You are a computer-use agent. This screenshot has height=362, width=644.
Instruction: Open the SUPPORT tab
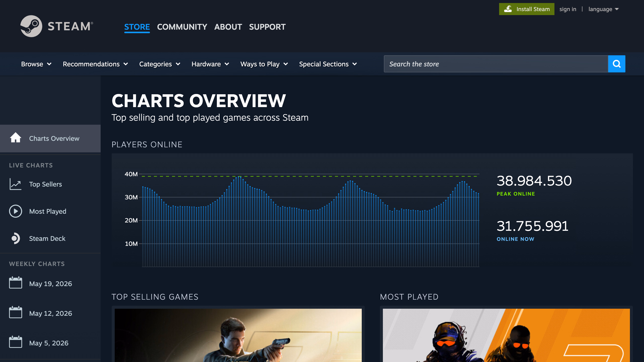pos(267,27)
